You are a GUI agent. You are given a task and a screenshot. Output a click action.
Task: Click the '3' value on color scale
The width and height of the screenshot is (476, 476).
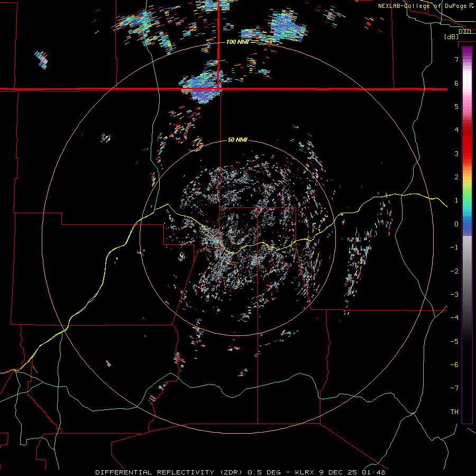pyautogui.click(x=456, y=153)
